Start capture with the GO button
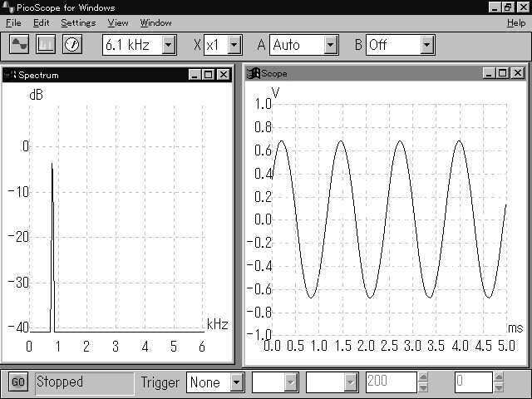Image resolution: width=532 pixels, height=399 pixels. [x=18, y=382]
